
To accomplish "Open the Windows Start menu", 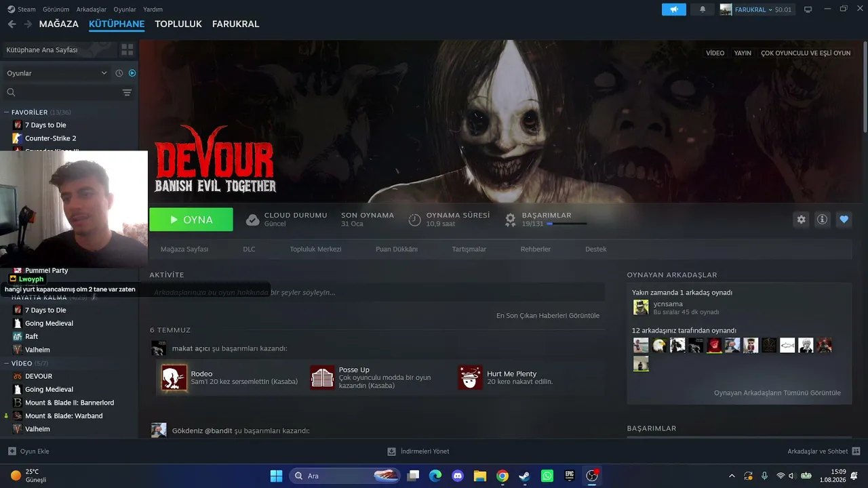I will [277, 476].
